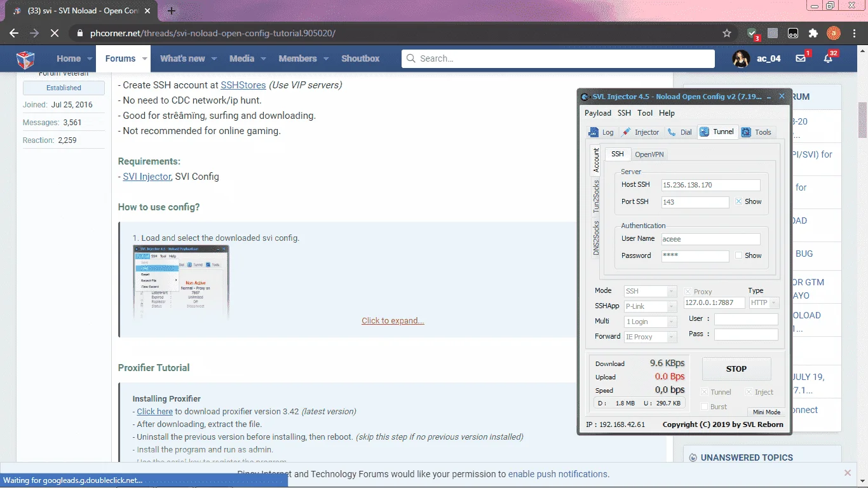Select the DNS2Socks vertical tab
The image size is (868, 488).
[596, 238]
